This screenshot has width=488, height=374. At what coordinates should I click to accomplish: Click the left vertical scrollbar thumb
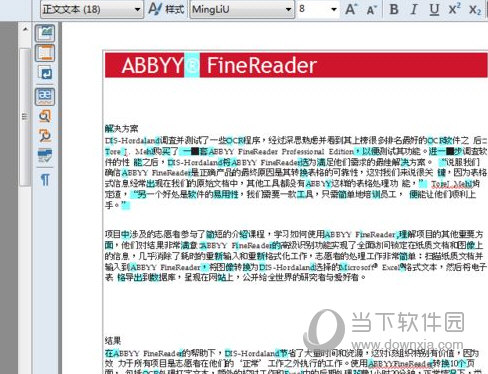click(25, 117)
